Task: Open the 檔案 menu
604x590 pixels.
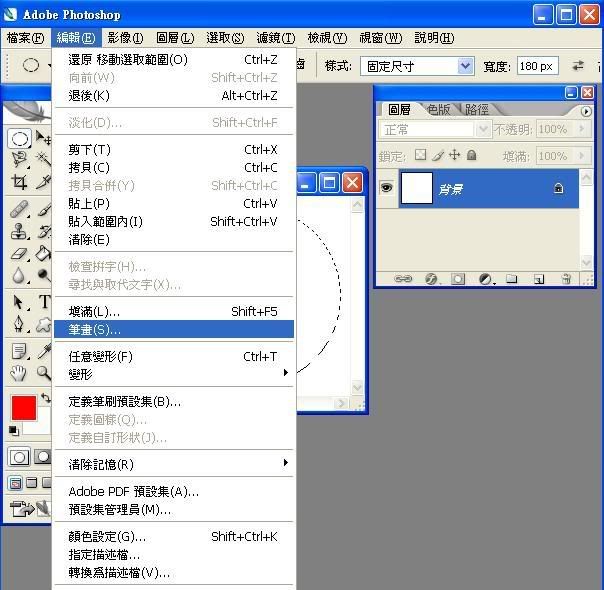Action: coord(25,38)
